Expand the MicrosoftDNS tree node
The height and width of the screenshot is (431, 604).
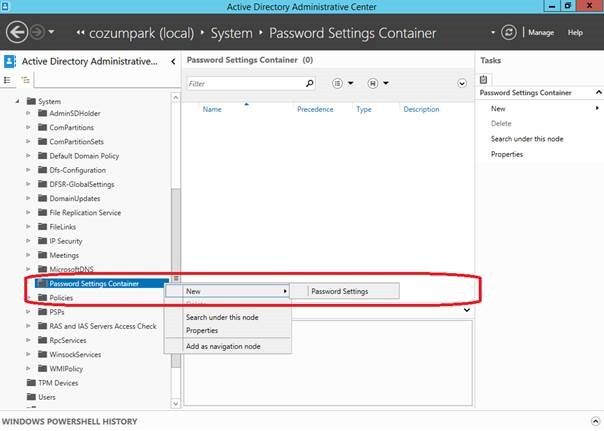point(28,269)
